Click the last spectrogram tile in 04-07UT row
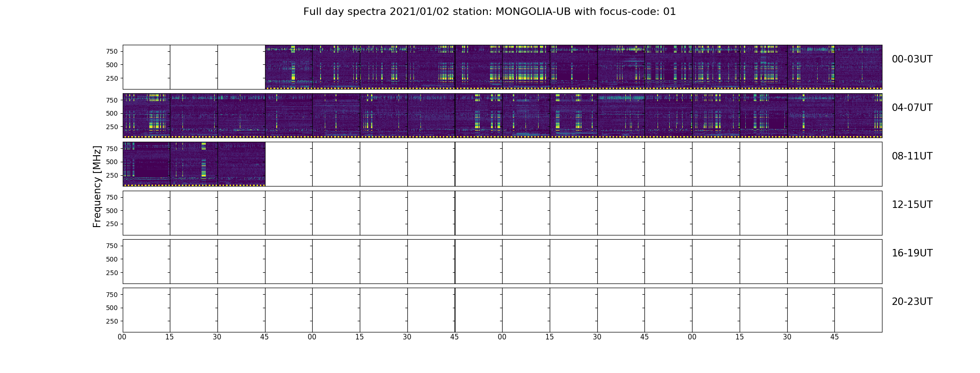The height and width of the screenshot is (373, 980). pyautogui.click(x=858, y=116)
